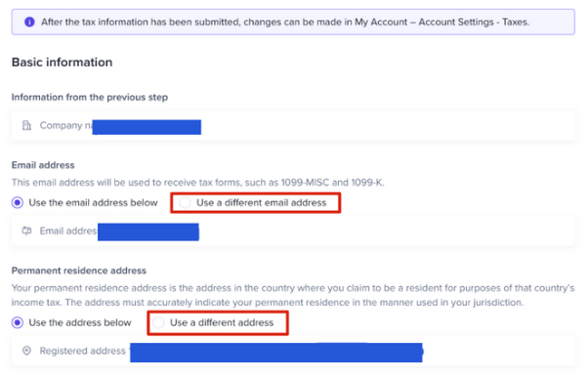Click the Email address field label
The height and width of the screenshot is (378, 588).
tap(68, 231)
